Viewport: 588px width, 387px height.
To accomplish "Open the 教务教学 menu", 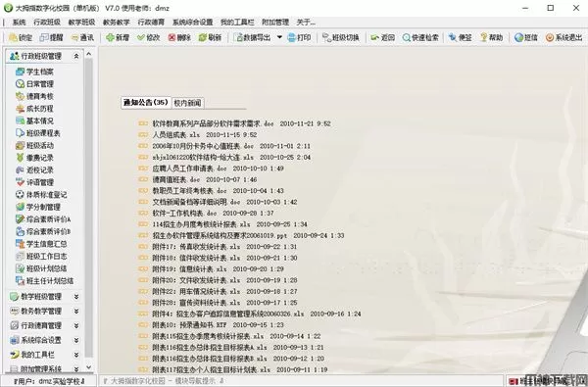I will tap(117, 23).
